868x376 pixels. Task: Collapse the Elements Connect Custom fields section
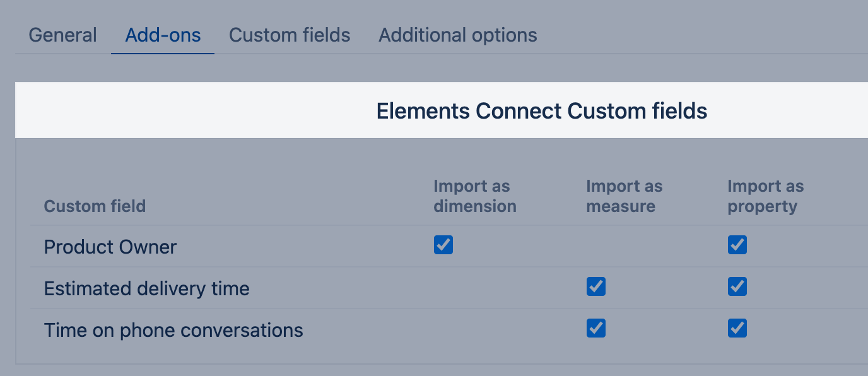coord(541,111)
